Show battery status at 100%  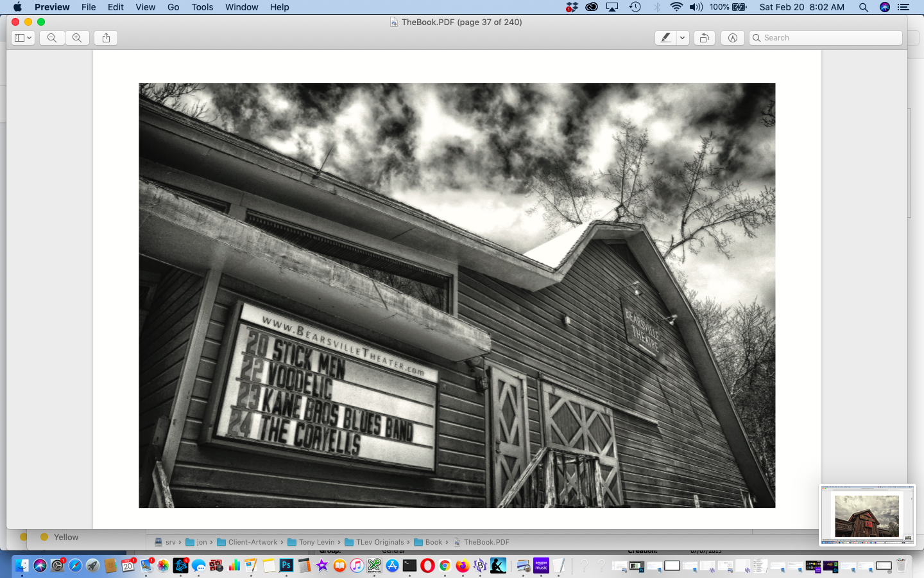tap(728, 7)
